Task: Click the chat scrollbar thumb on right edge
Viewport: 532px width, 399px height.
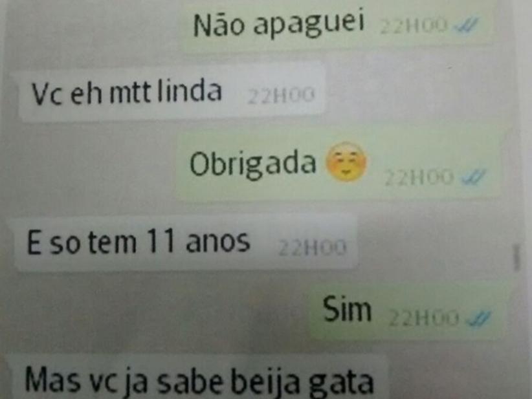Action: coord(516,257)
